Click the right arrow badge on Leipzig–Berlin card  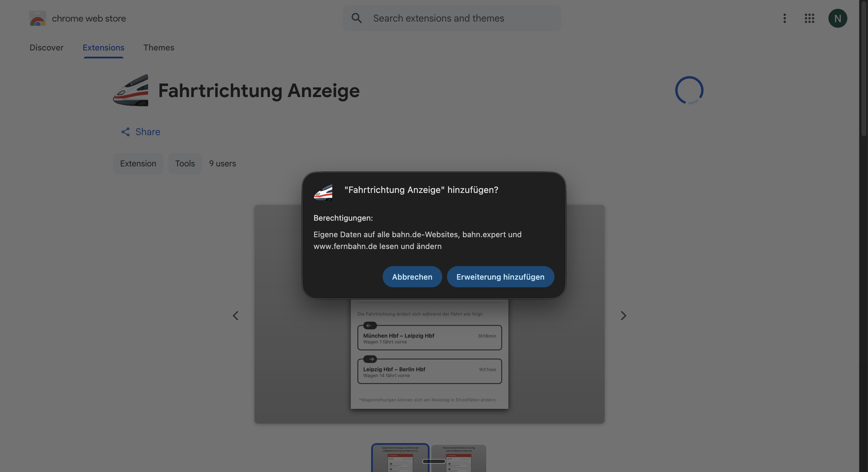click(370, 359)
